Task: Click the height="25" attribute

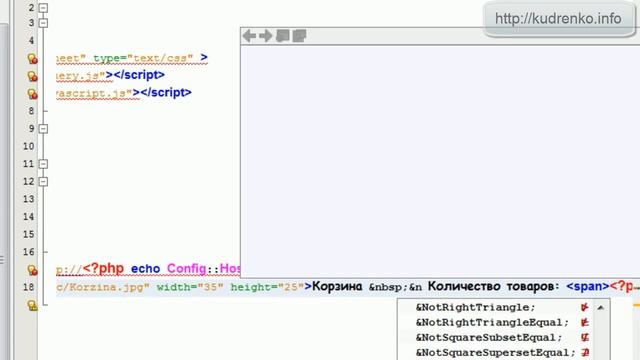Action: coord(267,287)
